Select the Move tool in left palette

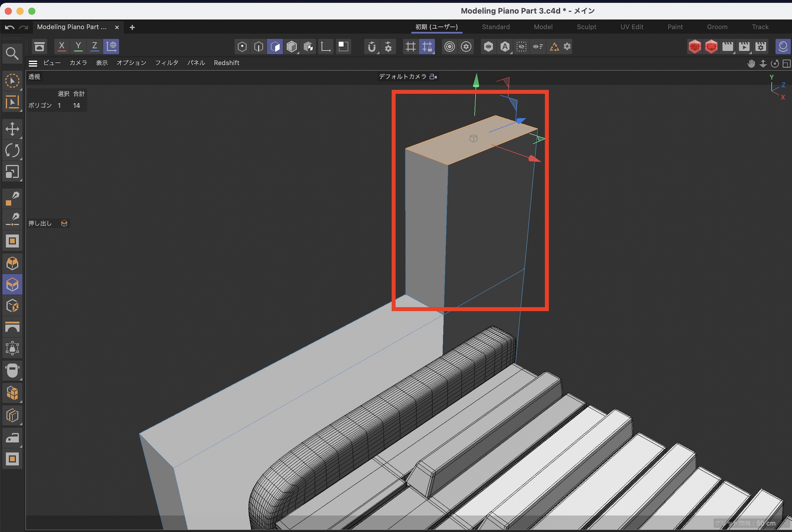[12, 129]
